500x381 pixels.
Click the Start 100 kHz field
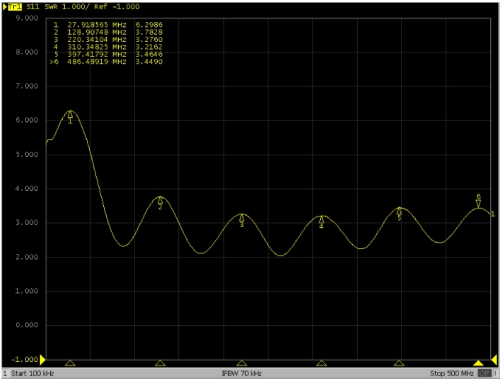[x=33, y=373]
